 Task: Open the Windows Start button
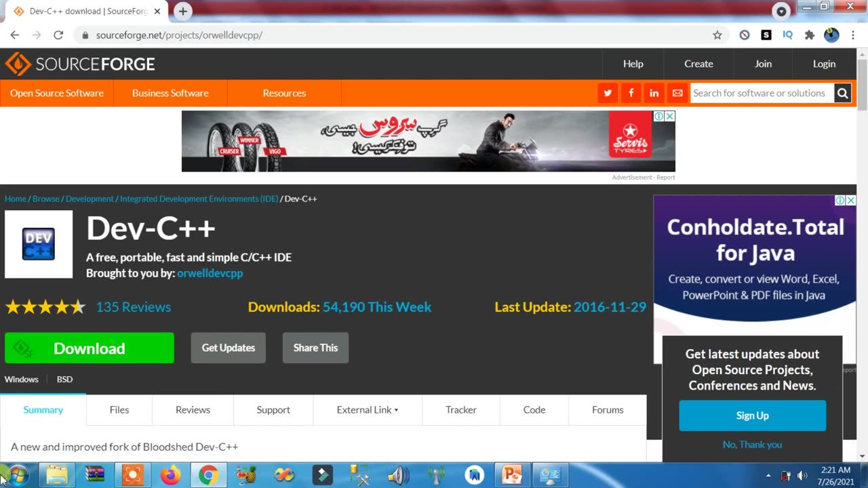(x=17, y=475)
